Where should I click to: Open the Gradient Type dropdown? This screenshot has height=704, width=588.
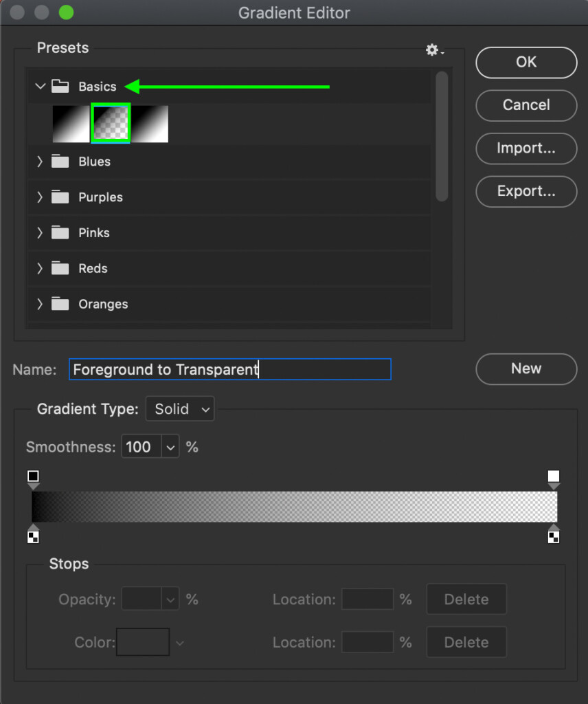click(x=180, y=409)
